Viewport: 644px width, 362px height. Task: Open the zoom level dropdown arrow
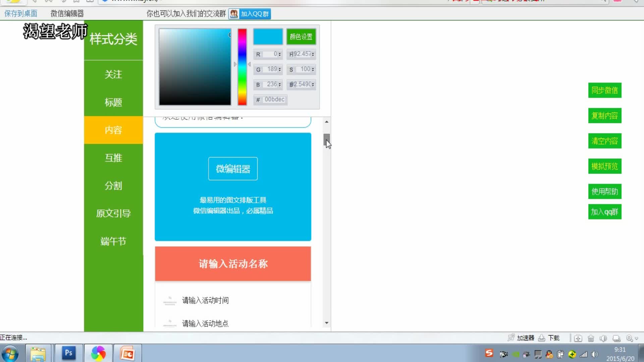(636, 339)
